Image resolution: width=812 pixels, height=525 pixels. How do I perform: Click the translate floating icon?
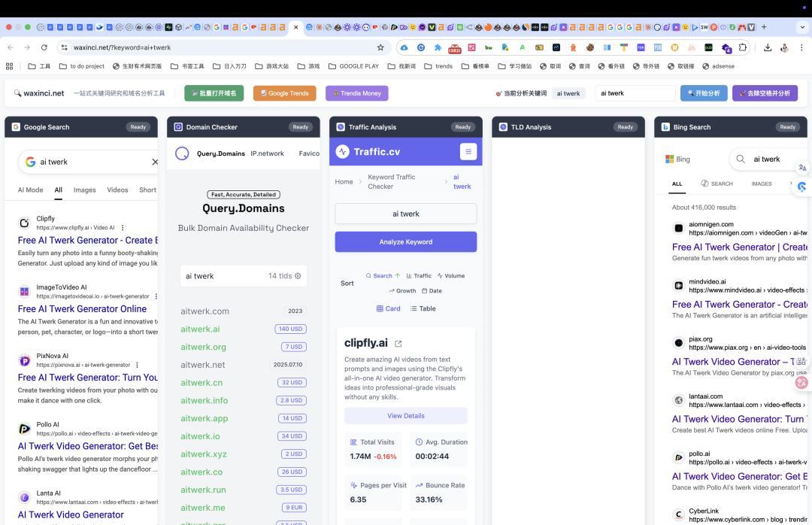802,168
